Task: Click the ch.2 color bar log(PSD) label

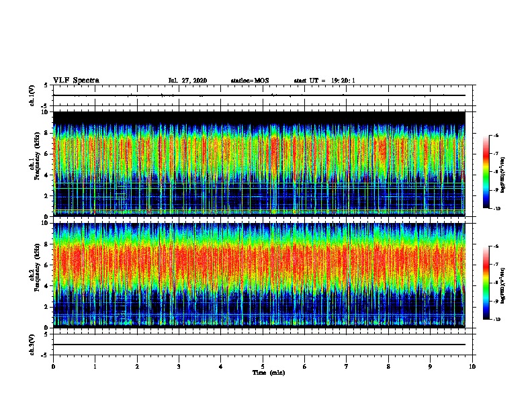Action: coord(502,285)
